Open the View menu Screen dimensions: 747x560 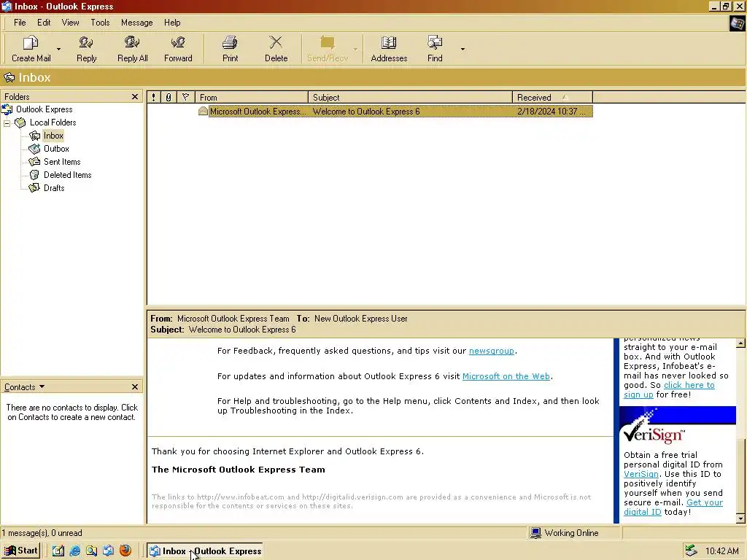(x=70, y=23)
